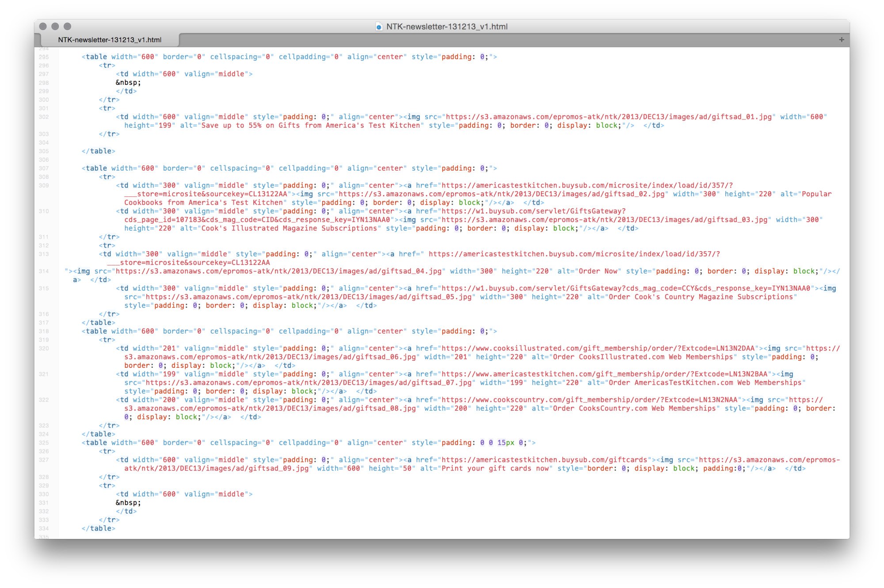Click line number 309 in gutter

point(44,185)
